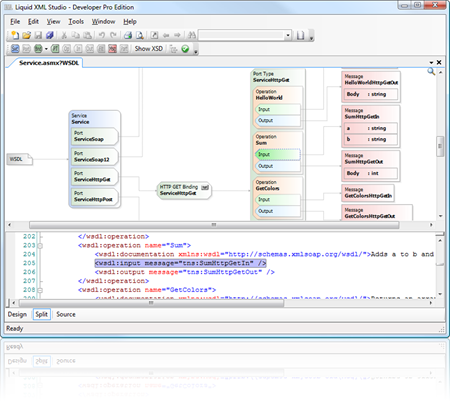Click the small icon on the HTTP GET Binding node
This screenshot has width=450, height=419.
[205, 187]
